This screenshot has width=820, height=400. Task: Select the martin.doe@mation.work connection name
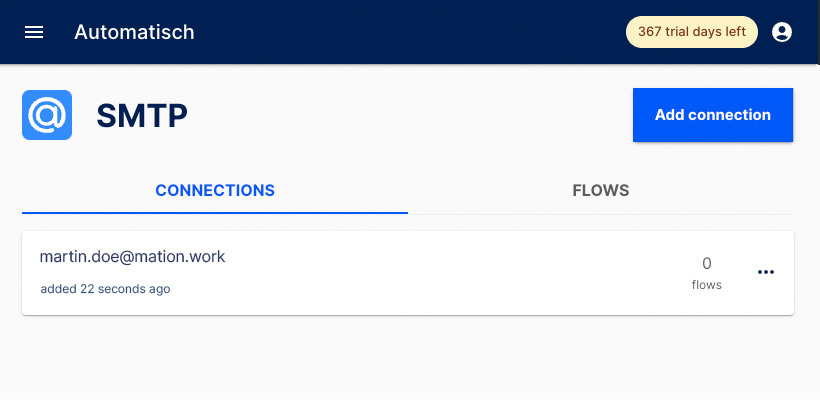pos(132,257)
